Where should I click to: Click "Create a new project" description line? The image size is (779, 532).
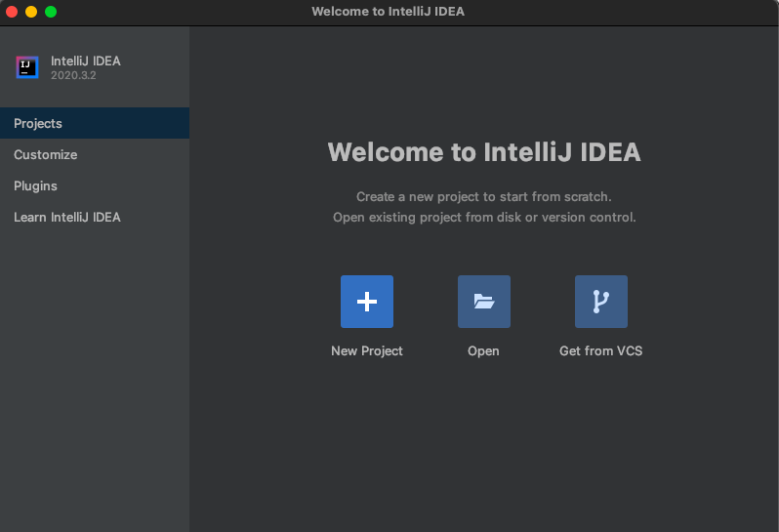click(x=484, y=197)
